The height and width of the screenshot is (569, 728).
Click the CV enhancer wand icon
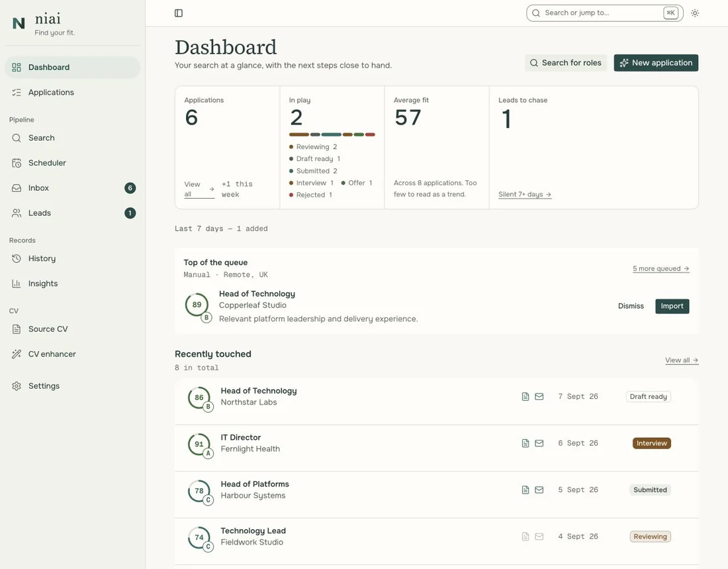(x=17, y=354)
